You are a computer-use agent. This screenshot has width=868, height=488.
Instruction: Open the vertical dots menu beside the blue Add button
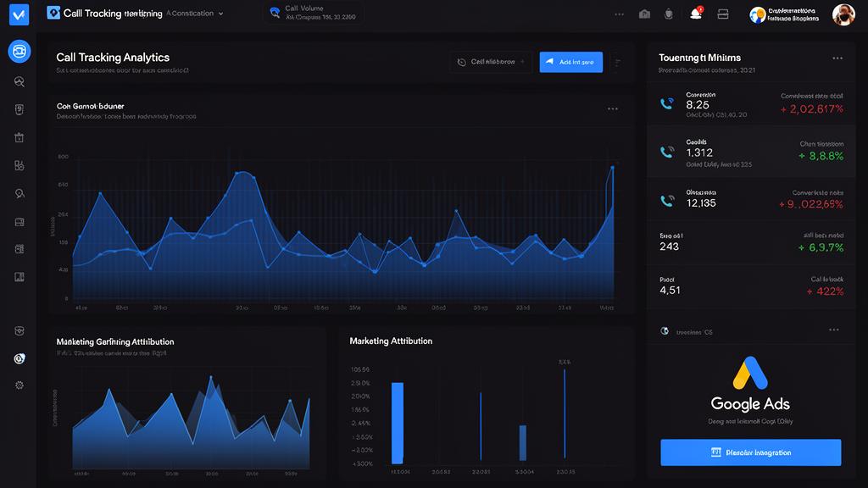(x=618, y=63)
